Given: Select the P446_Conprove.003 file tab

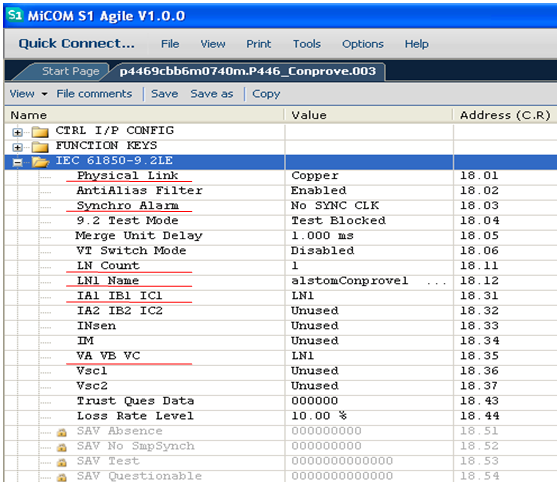Looking at the screenshot, I should tap(248, 71).
